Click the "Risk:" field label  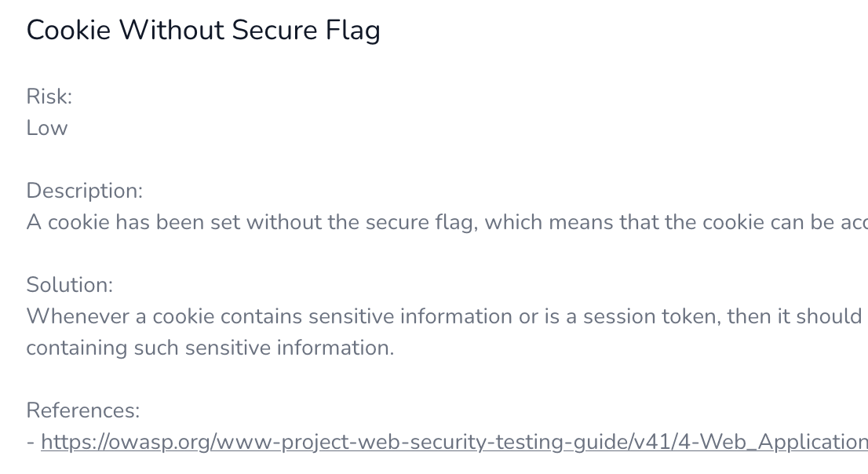(49, 97)
